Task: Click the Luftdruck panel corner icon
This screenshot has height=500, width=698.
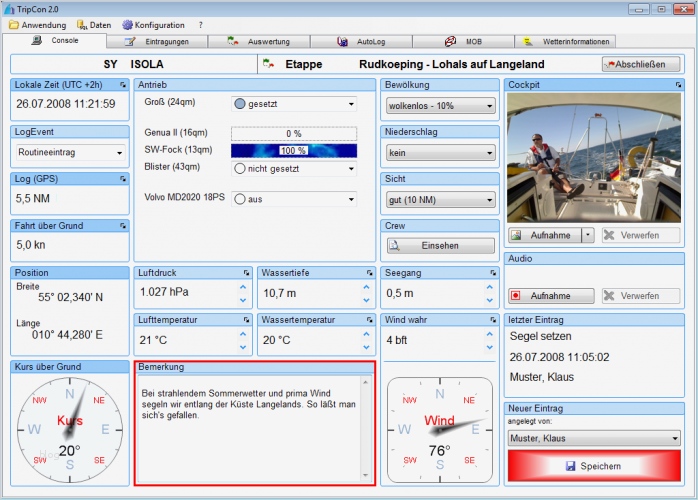Action: click(x=247, y=272)
